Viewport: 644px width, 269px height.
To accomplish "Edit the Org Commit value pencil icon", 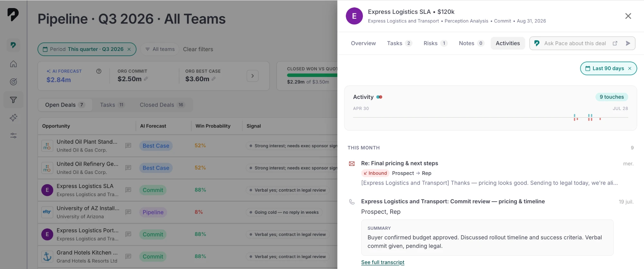I will pyautogui.click(x=146, y=79).
